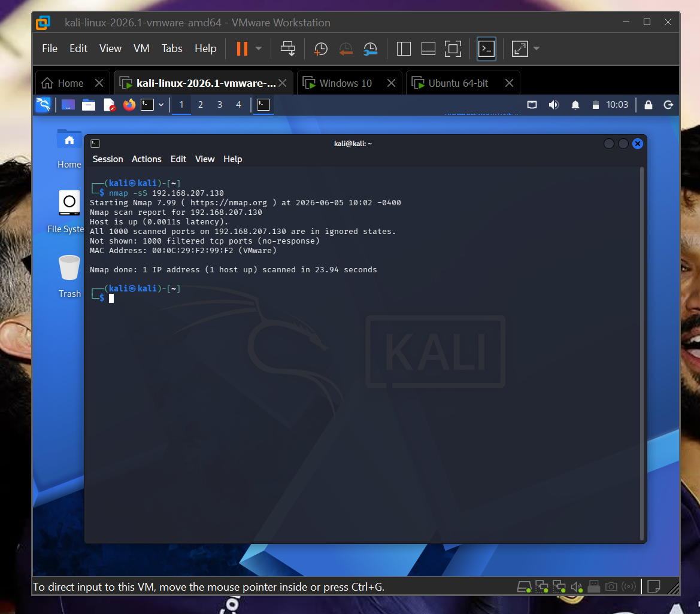Switch to console view
This screenshot has height=614, width=700.
tap(486, 48)
